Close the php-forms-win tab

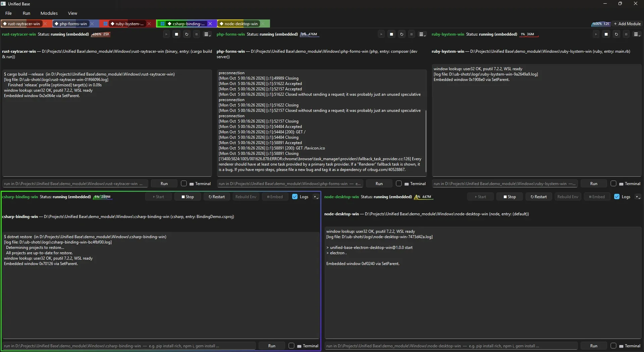(x=92, y=24)
